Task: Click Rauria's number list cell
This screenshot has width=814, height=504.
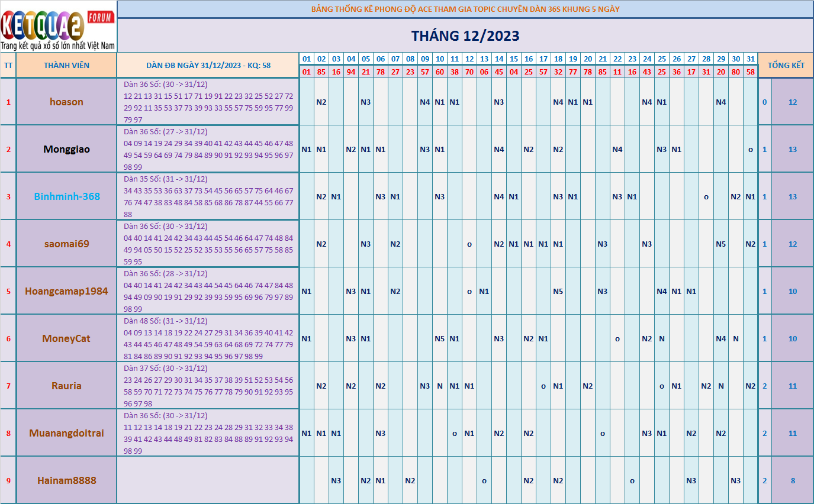Action: coord(208,386)
